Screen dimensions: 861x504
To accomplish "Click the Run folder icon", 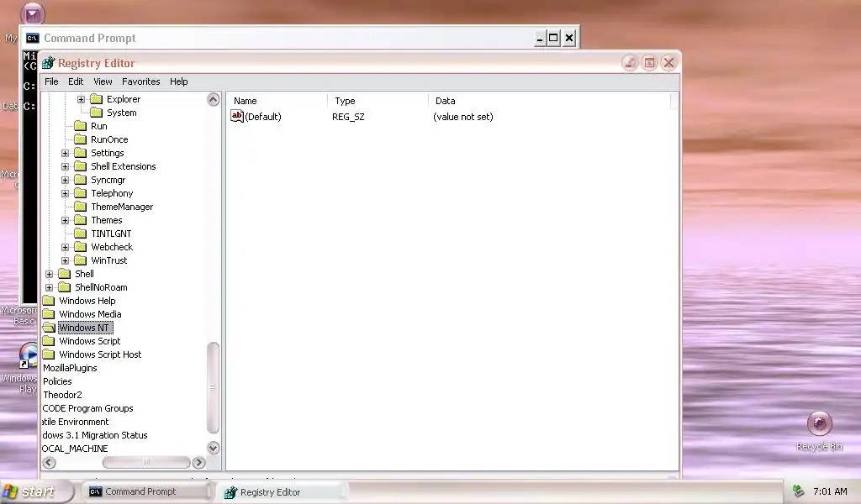I will pyautogui.click(x=81, y=126).
